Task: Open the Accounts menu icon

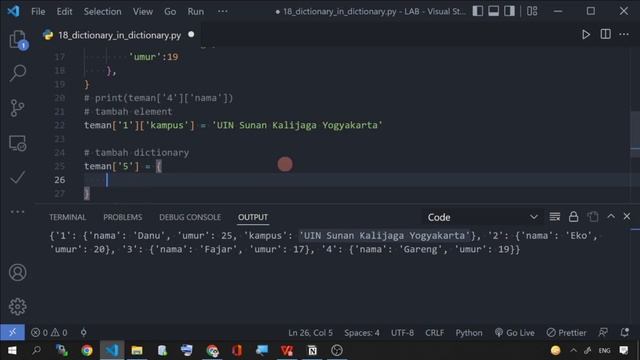Action: coord(18,272)
